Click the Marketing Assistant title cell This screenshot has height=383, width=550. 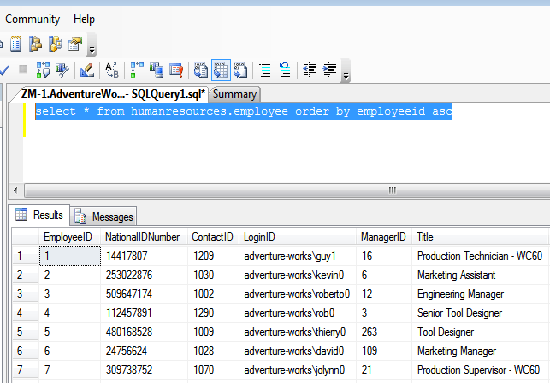click(481, 275)
